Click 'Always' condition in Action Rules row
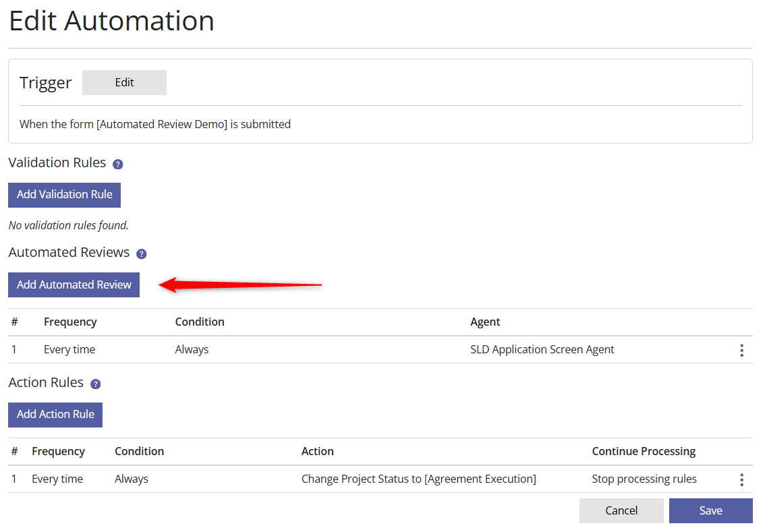 coord(132,479)
